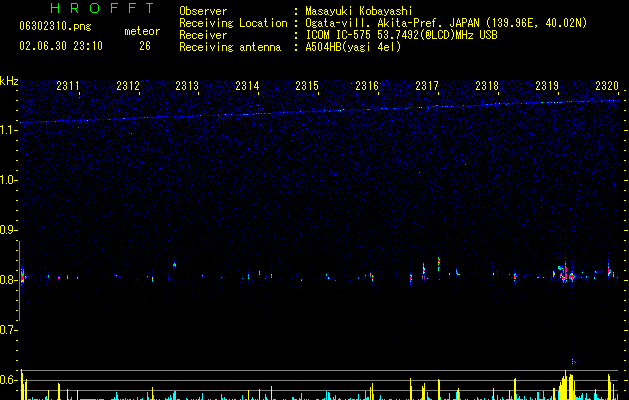
Task: Click the Observer label
Action: tap(203, 11)
